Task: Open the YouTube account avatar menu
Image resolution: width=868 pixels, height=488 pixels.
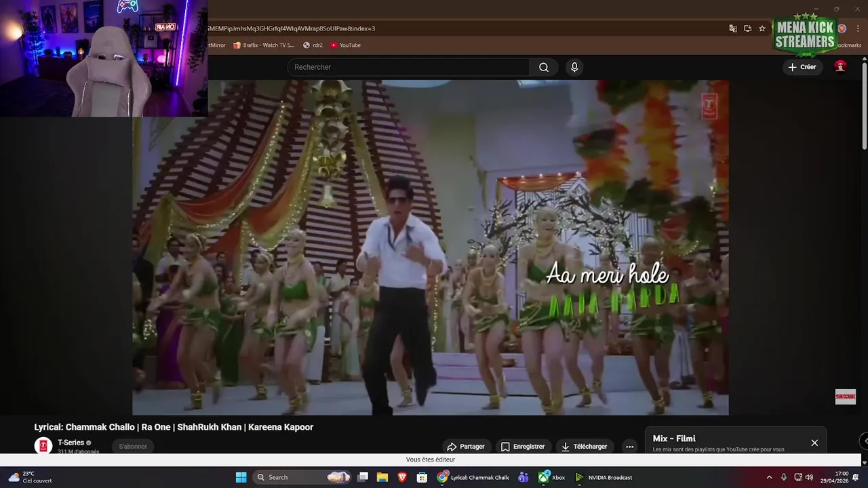Action: click(840, 67)
